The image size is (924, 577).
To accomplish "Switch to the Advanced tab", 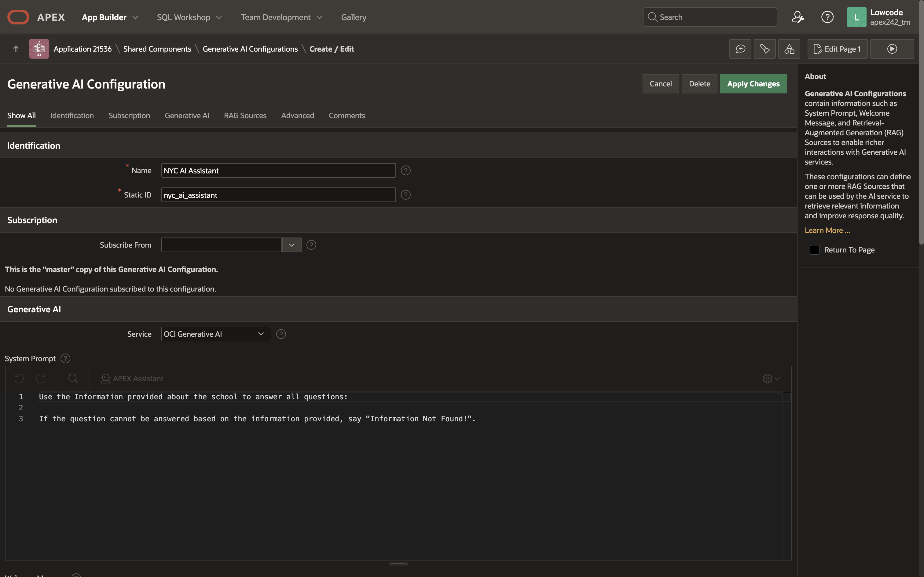I will [297, 116].
